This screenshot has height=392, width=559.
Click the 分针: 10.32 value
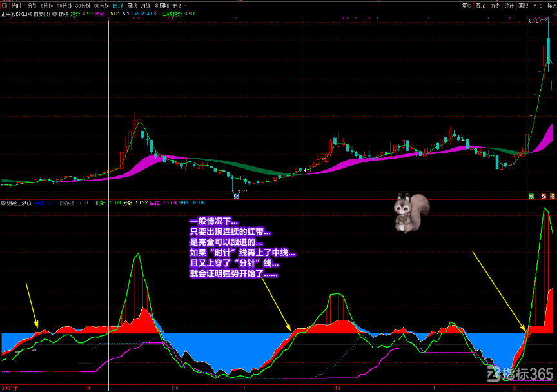click(x=135, y=203)
